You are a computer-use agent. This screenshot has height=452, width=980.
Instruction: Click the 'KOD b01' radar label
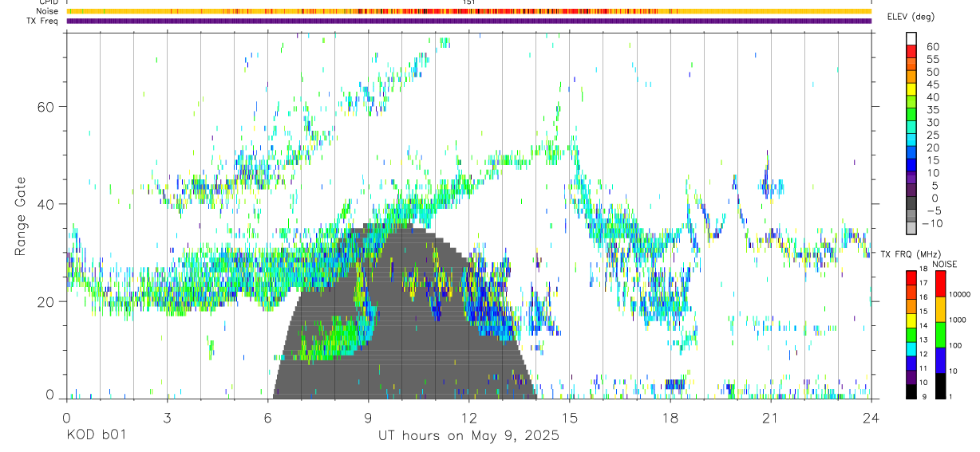pos(95,436)
